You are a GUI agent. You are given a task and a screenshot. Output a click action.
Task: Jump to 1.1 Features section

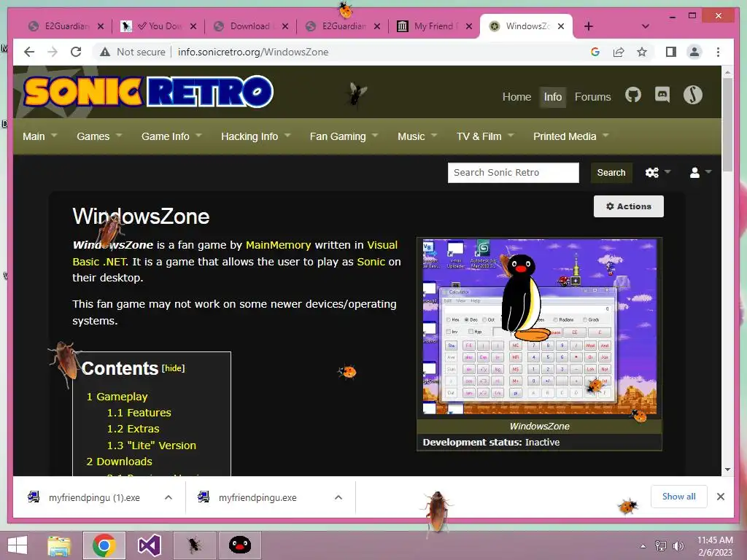coord(139,413)
